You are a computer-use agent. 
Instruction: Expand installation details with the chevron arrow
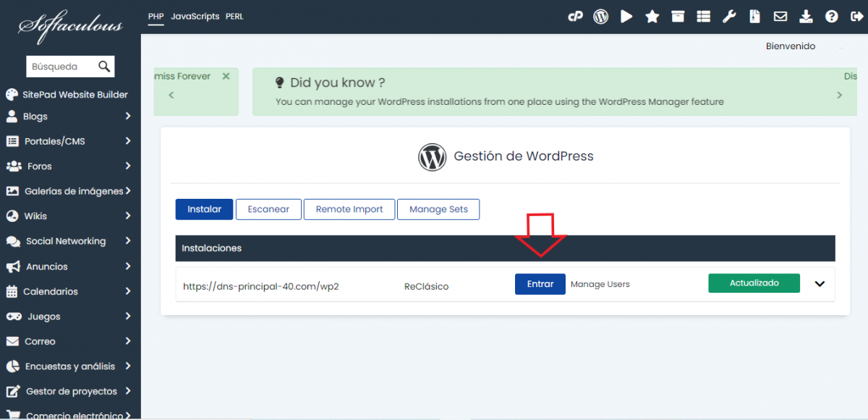pyautogui.click(x=820, y=284)
